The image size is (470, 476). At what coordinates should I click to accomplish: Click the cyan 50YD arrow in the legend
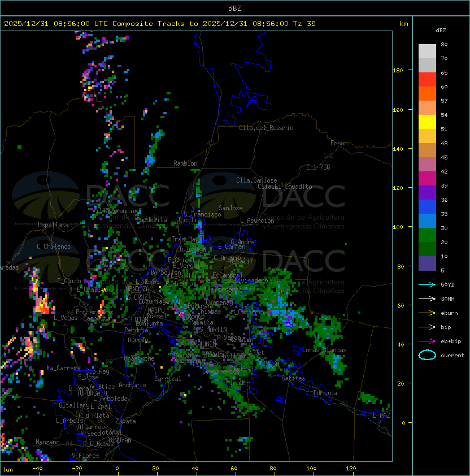pyautogui.click(x=427, y=285)
